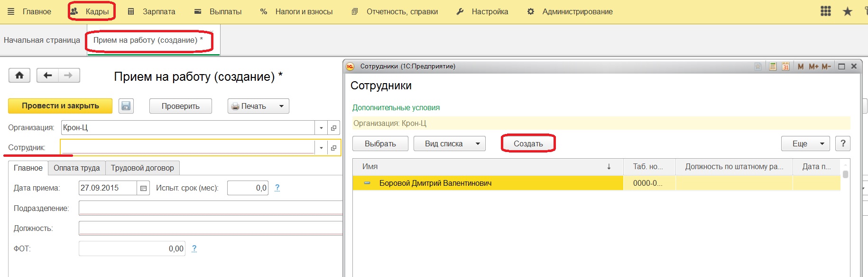The height and width of the screenshot is (277, 868).
Task: Open the Выплаты menu section
Action: (218, 11)
